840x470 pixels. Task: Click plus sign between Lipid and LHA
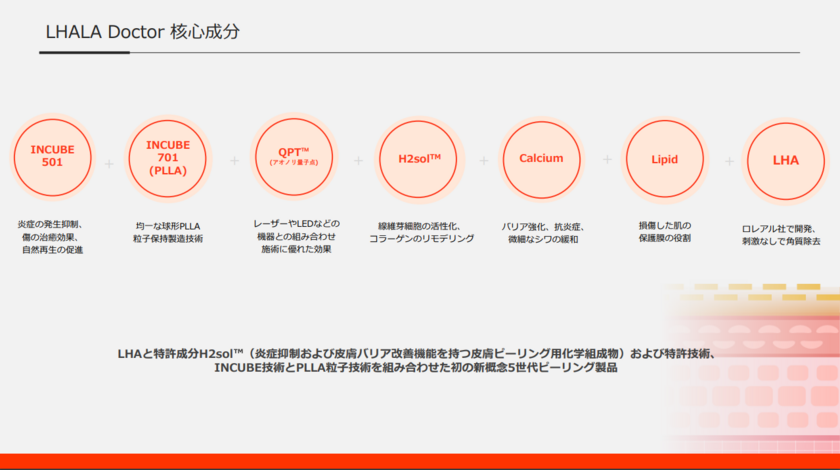point(729,161)
